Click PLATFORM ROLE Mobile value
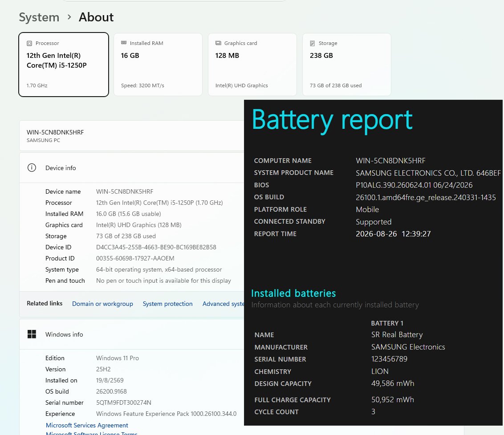Image resolution: width=504 pixels, height=435 pixels. point(367,209)
